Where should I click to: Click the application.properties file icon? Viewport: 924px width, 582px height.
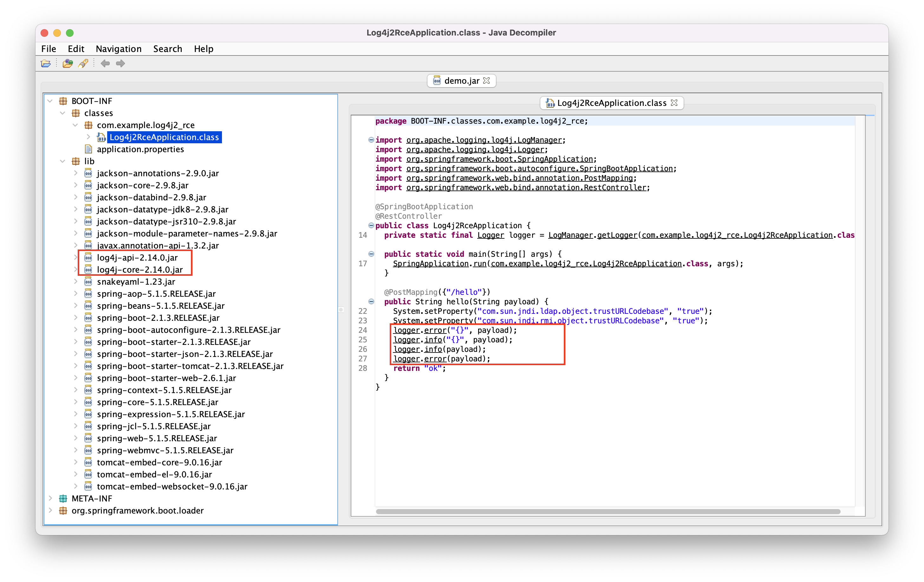pos(89,149)
